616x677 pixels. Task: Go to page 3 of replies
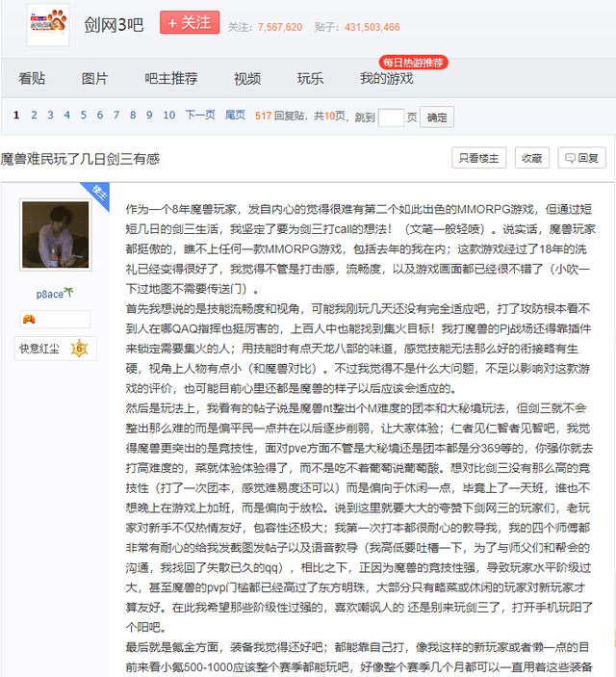tap(50, 115)
